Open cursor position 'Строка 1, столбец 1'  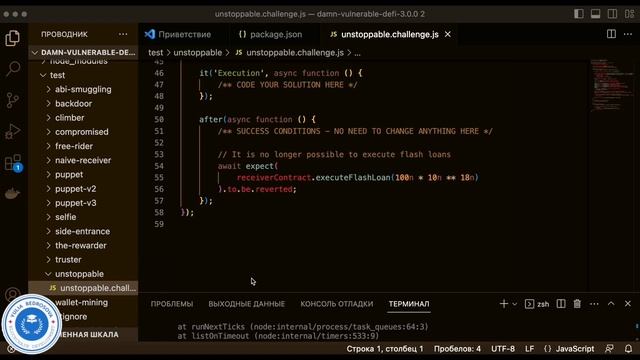click(x=385, y=349)
